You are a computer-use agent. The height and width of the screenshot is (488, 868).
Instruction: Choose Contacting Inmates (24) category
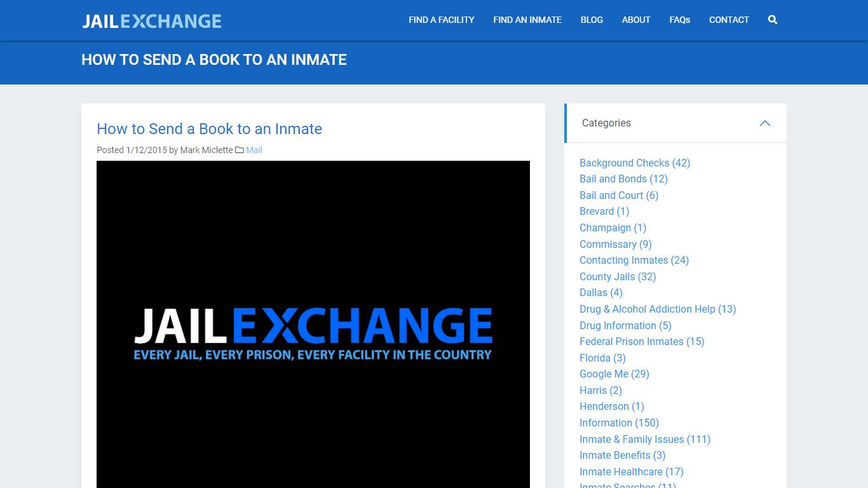tap(634, 260)
